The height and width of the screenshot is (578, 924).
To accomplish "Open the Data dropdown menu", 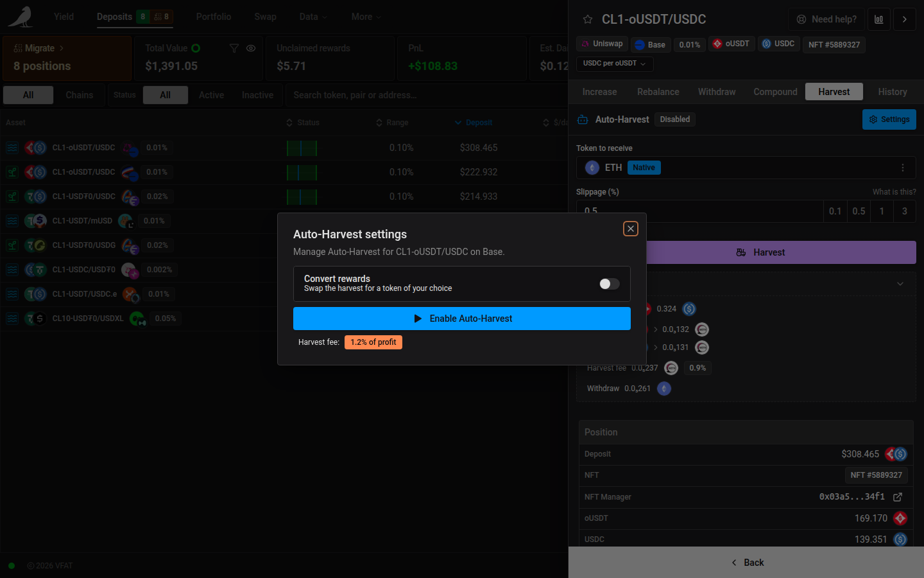I will pos(313,17).
